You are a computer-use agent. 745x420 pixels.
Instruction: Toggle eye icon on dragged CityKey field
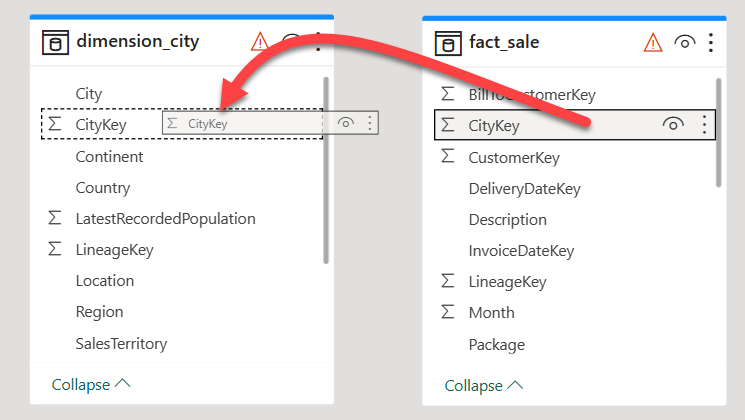pyautogui.click(x=345, y=123)
